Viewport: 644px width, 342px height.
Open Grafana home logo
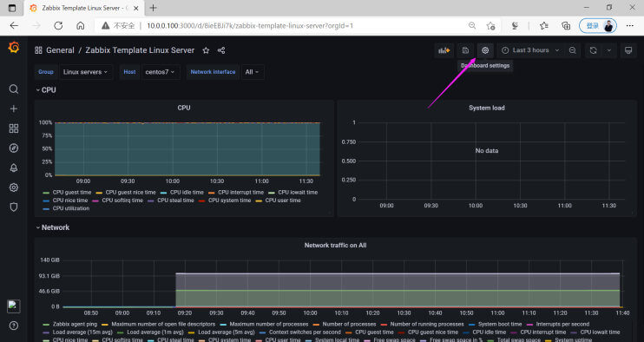(x=14, y=48)
